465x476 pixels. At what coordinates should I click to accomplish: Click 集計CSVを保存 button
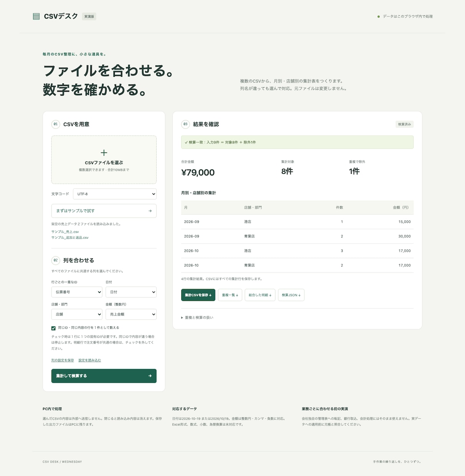point(198,295)
